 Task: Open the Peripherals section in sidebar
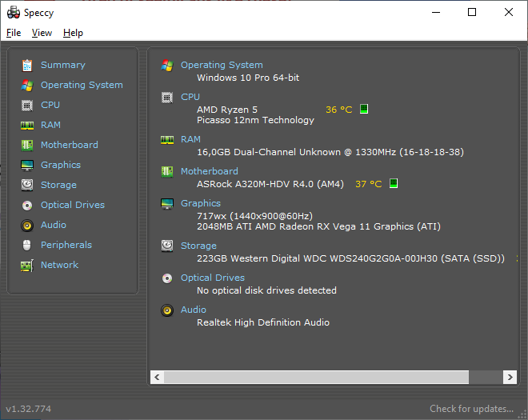(x=66, y=245)
